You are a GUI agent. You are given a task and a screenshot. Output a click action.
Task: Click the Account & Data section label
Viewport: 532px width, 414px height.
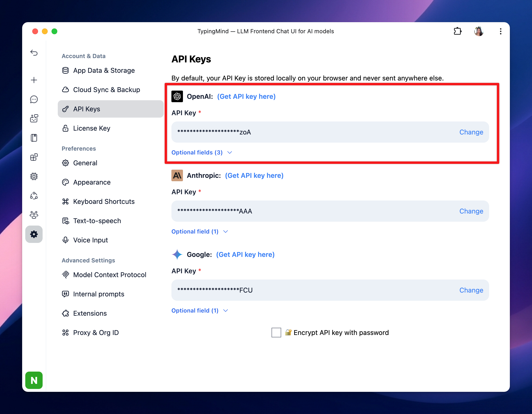(x=84, y=56)
